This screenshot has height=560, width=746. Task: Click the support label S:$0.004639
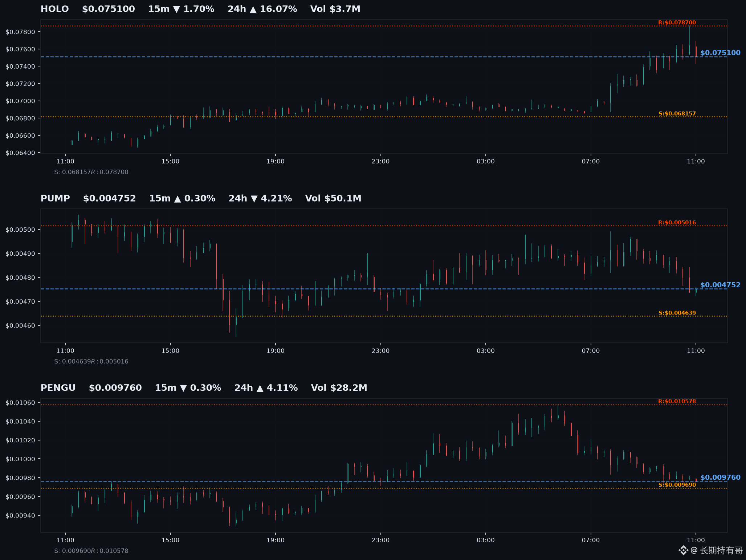pyautogui.click(x=677, y=313)
